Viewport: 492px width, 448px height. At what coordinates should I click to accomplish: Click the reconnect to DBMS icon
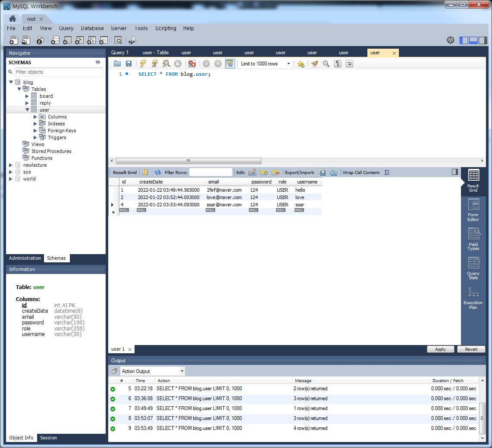point(132,40)
